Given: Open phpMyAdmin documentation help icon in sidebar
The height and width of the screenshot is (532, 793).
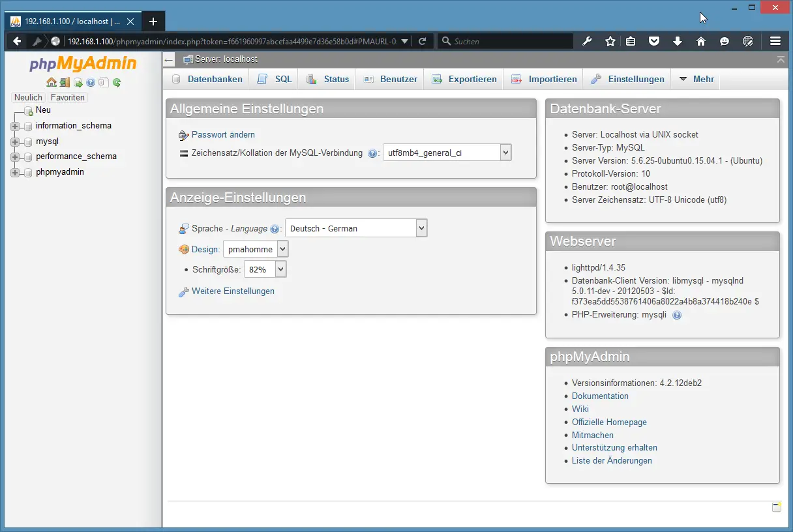Looking at the screenshot, I should pyautogui.click(x=91, y=83).
